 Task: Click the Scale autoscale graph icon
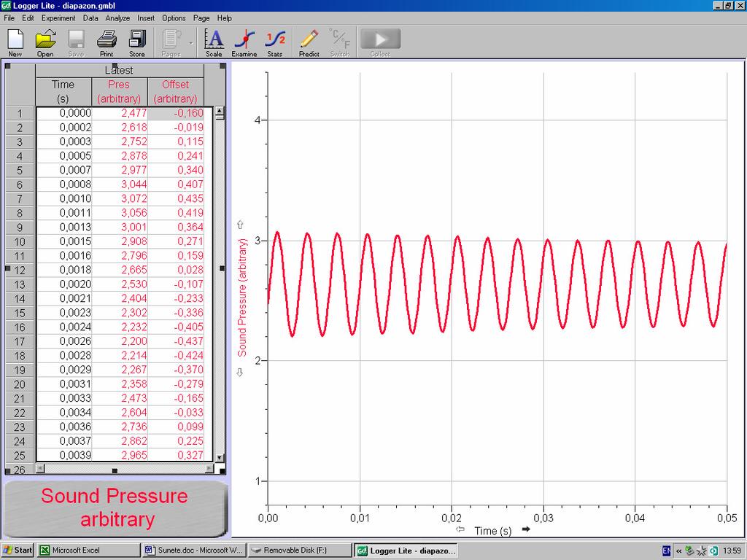coord(214,42)
